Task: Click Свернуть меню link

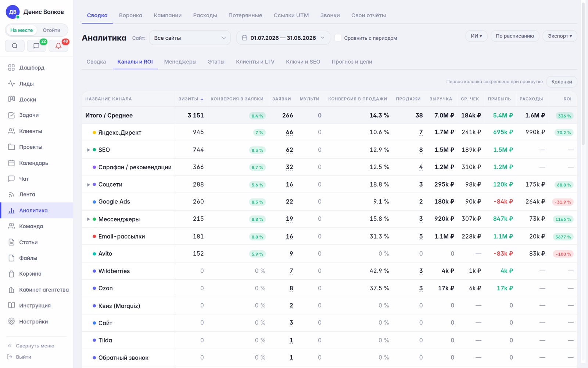Action: [x=35, y=346]
